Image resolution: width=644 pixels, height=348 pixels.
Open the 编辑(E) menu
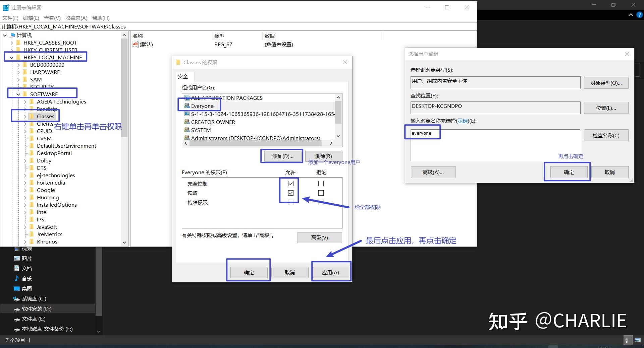(31, 18)
